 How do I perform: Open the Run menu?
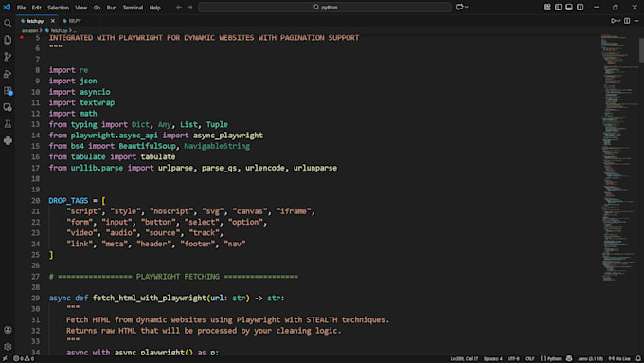112,8
